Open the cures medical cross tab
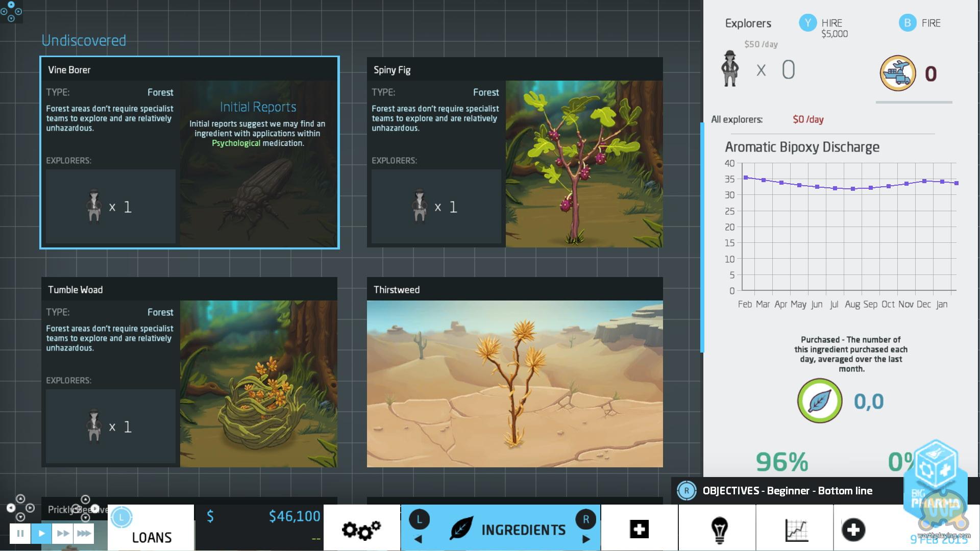 (x=639, y=529)
